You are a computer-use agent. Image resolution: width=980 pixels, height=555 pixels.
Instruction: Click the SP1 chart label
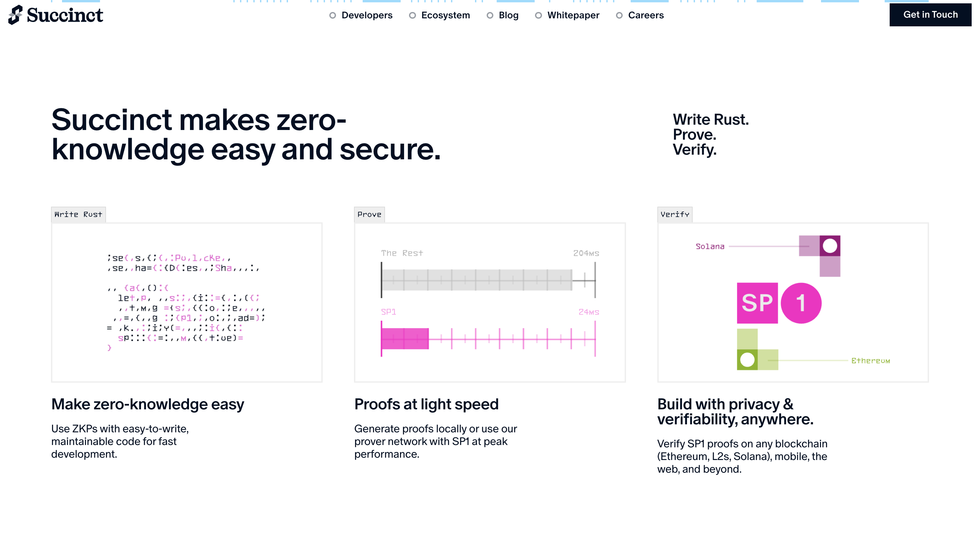[388, 312]
